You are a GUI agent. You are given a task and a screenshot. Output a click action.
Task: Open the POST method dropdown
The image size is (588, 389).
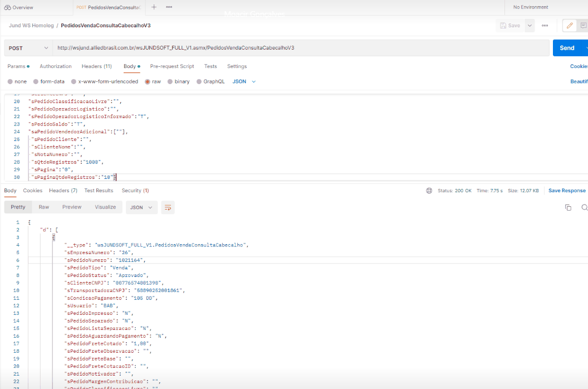[27, 48]
